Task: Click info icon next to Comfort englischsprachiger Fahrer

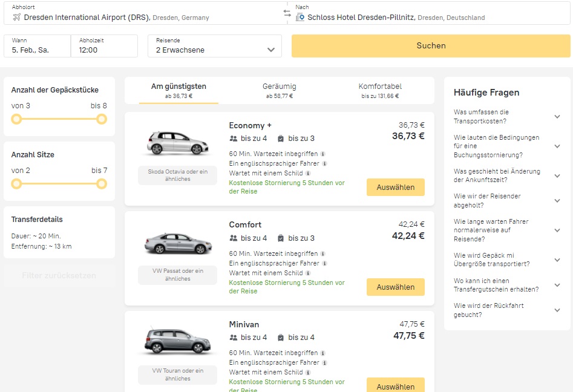Action: [x=324, y=264]
